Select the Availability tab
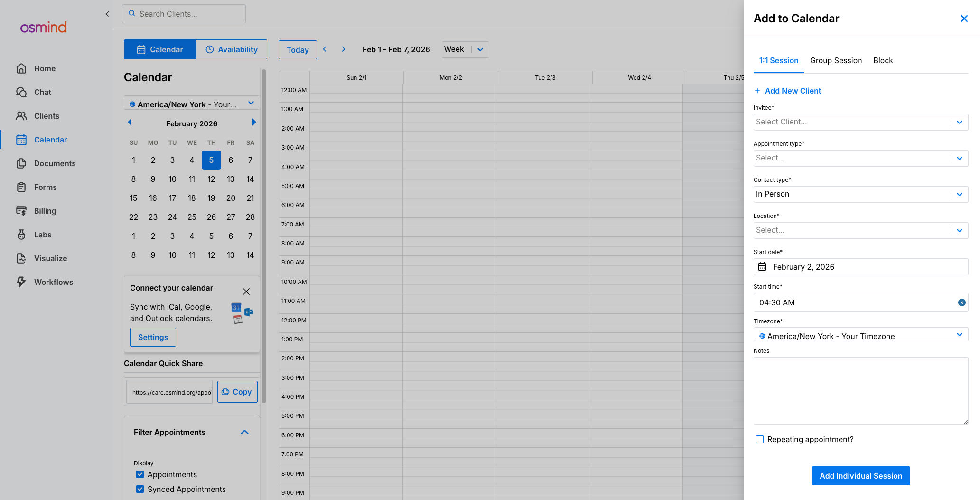Viewport: 980px width, 500px height. pos(232,49)
